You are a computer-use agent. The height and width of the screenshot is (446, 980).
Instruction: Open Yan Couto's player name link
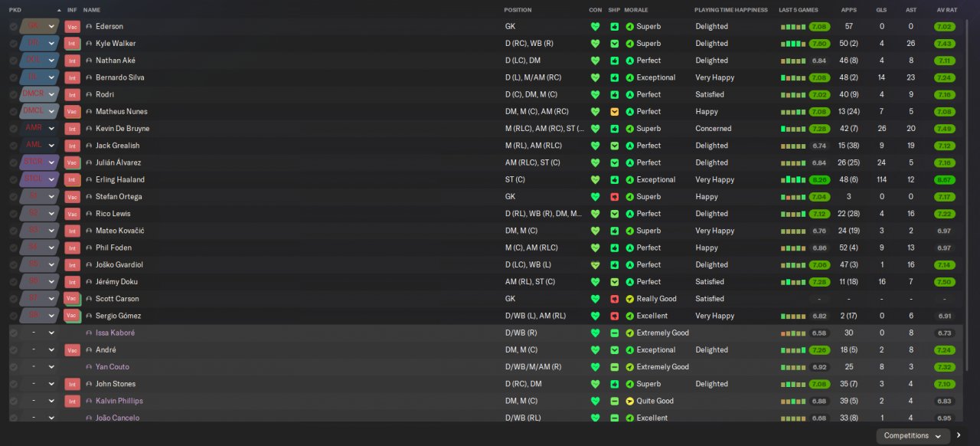tap(113, 367)
